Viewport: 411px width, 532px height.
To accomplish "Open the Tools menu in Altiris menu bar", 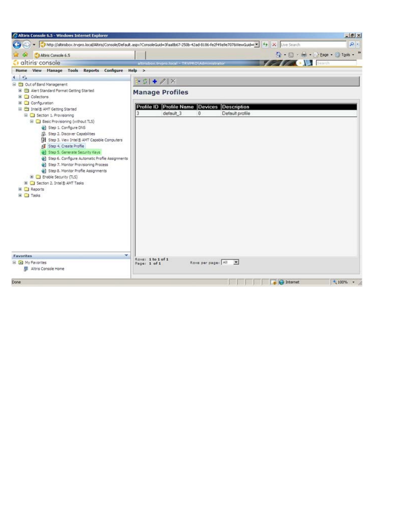I will (x=73, y=71).
